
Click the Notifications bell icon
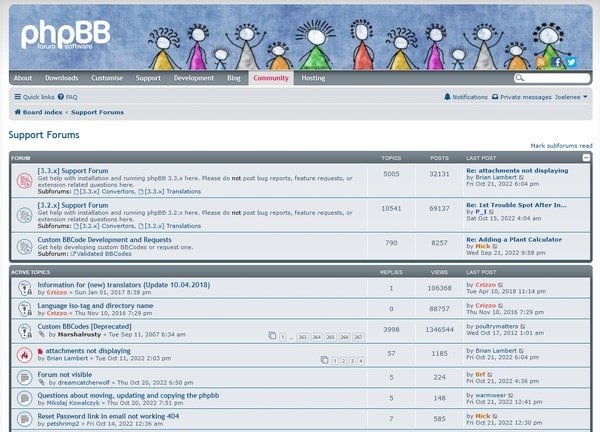447,97
